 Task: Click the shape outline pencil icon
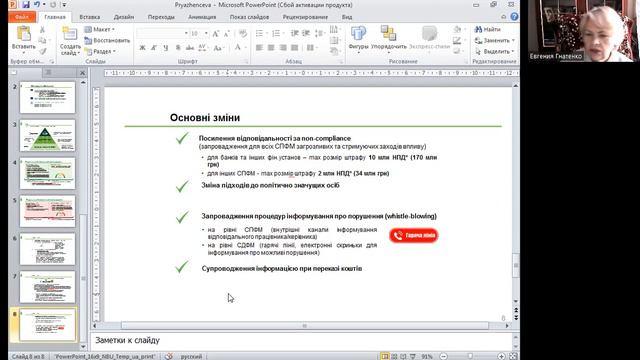tap(458, 40)
